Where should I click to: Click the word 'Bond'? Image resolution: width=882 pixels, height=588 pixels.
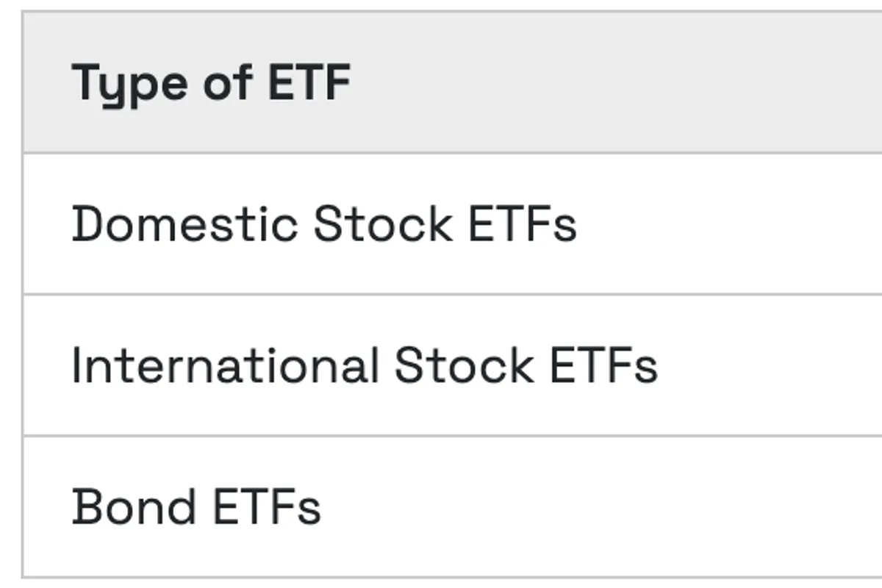tap(134, 506)
